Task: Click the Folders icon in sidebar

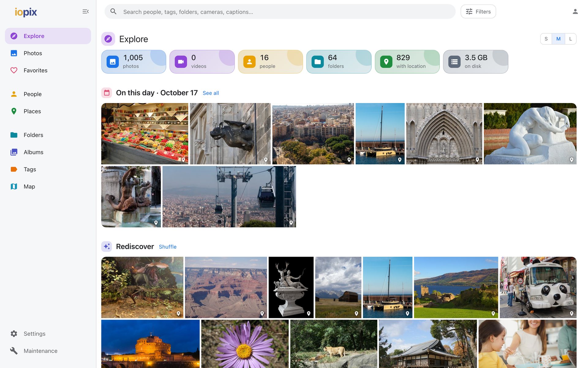Action: coord(14,135)
